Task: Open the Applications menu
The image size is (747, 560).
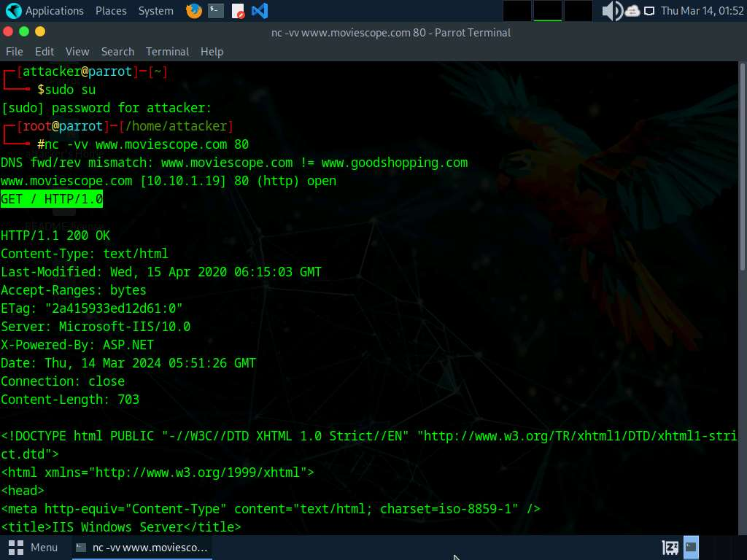Action: pos(45,11)
